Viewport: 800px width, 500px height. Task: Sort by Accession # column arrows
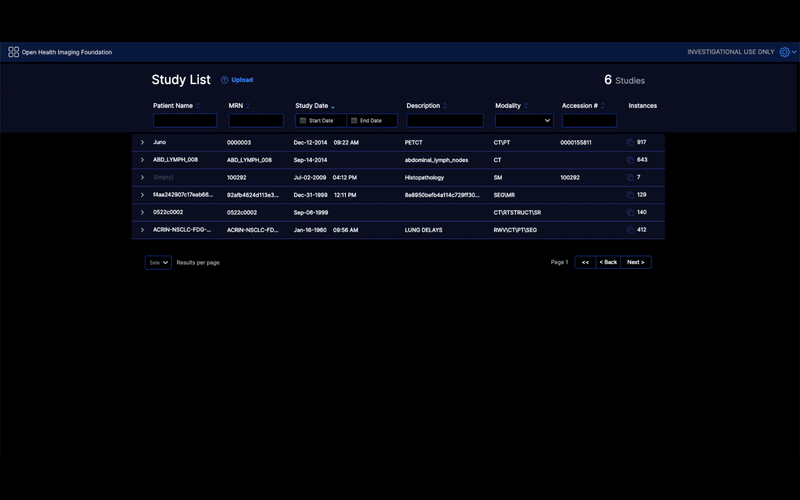coord(603,106)
